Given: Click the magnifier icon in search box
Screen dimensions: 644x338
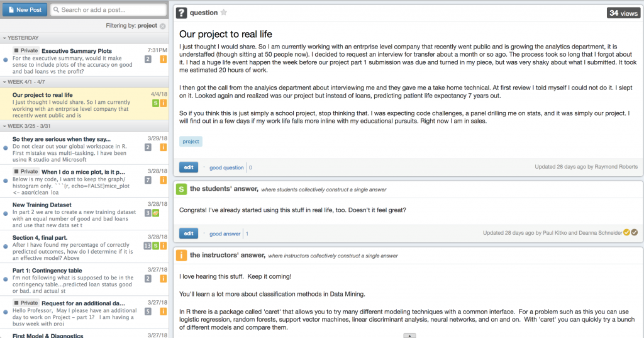Looking at the screenshot, I should (x=56, y=9).
